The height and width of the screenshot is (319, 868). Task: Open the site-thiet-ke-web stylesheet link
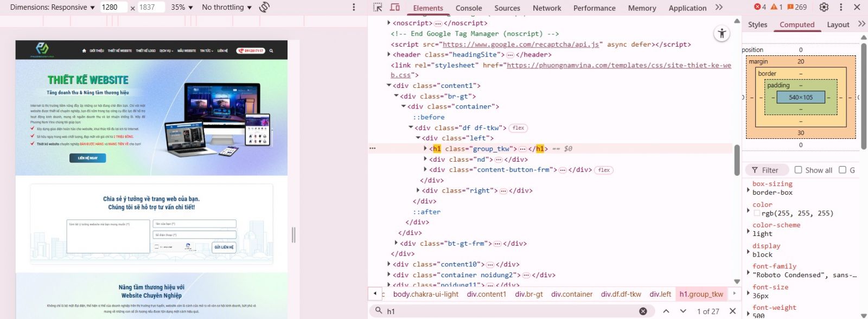tap(619, 65)
